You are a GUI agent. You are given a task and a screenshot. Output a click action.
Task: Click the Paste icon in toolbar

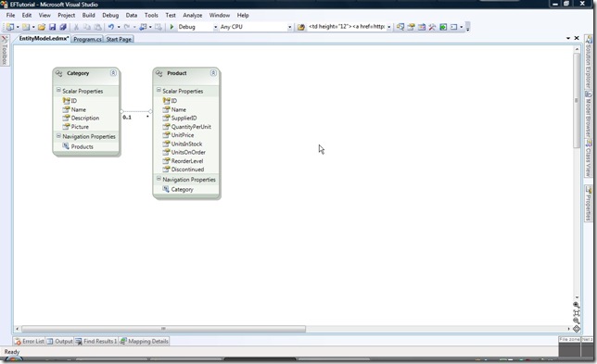98,27
